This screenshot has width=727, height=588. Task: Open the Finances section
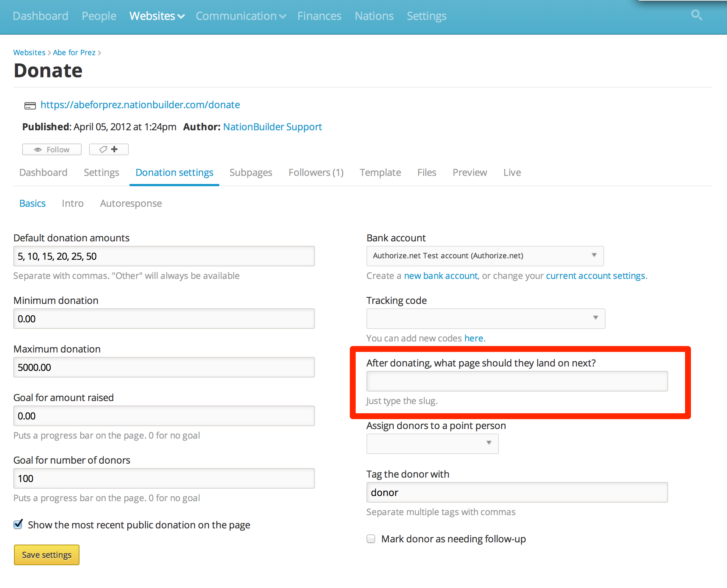pyautogui.click(x=319, y=16)
